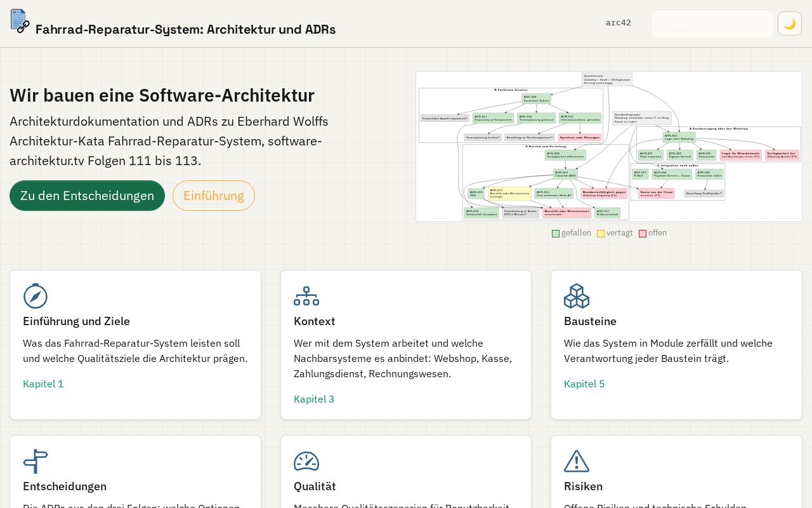The width and height of the screenshot is (812, 508).
Task: Focus the search field in the header
Action: click(712, 23)
